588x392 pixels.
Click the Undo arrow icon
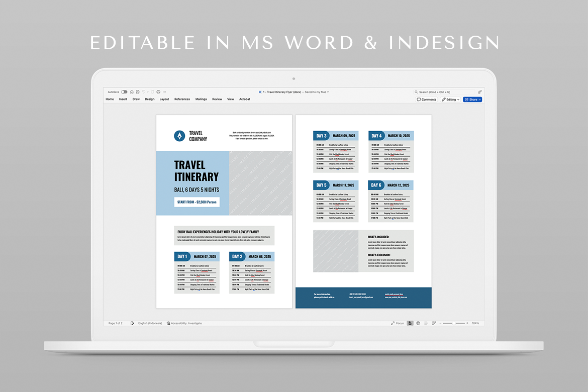[x=143, y=92]
